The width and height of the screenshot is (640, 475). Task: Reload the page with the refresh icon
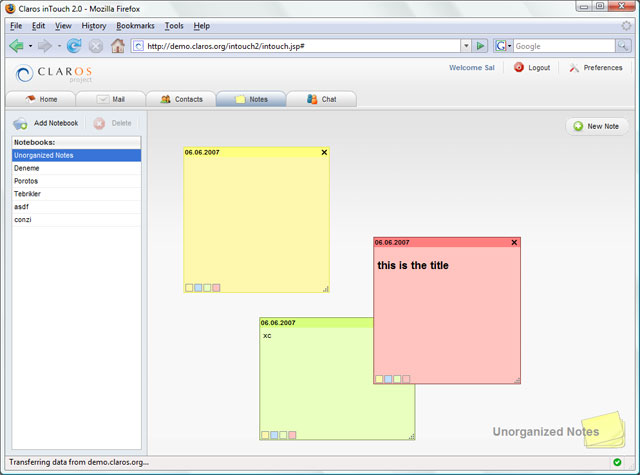pyautogui.click(x=74, y=46)
